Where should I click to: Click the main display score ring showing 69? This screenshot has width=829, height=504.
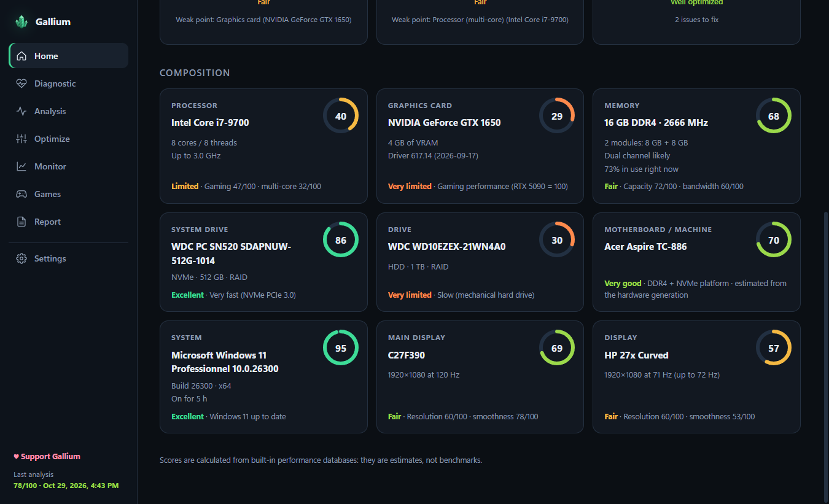[x=557, y=347]
